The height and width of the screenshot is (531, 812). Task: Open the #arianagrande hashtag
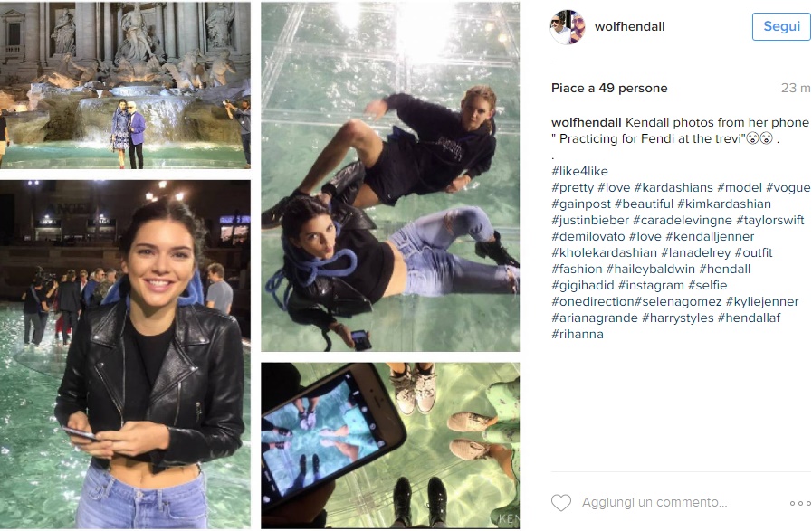click(x=595, y=318)
